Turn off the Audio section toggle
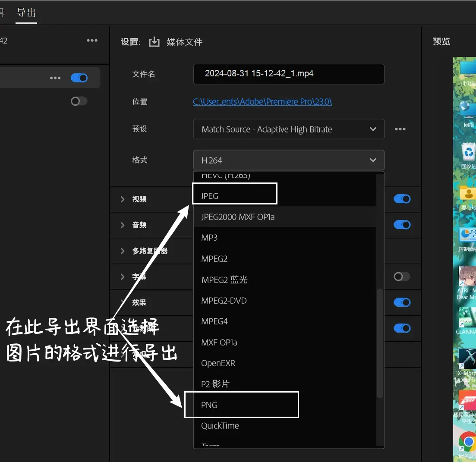The image size is (476, 462). [x=402, y=225]
